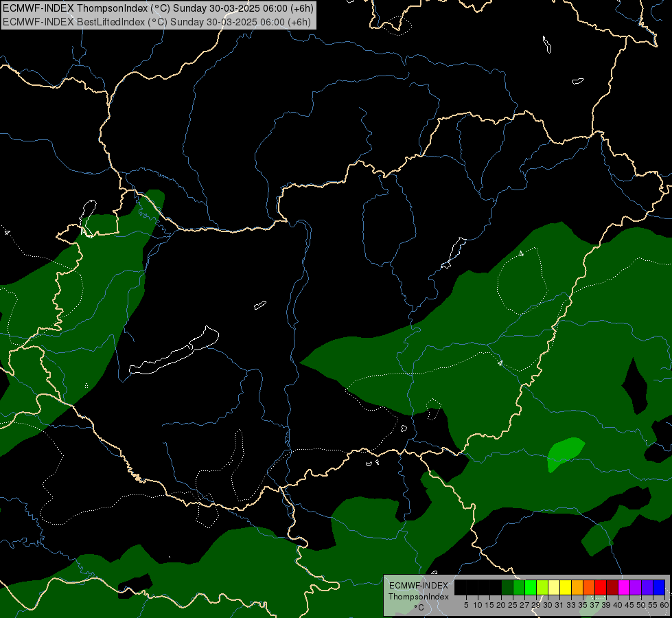Image resolution: width=672 pixels, height=618 pixels.
Task: Select the blue 55–60 legend swatch
Action: [659, 587]
